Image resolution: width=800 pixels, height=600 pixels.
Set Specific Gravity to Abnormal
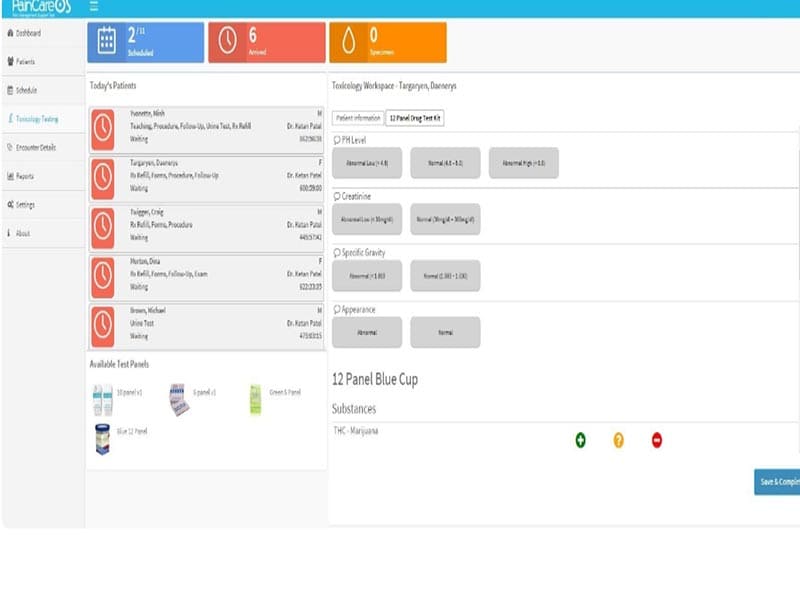[x=367, y=276]
